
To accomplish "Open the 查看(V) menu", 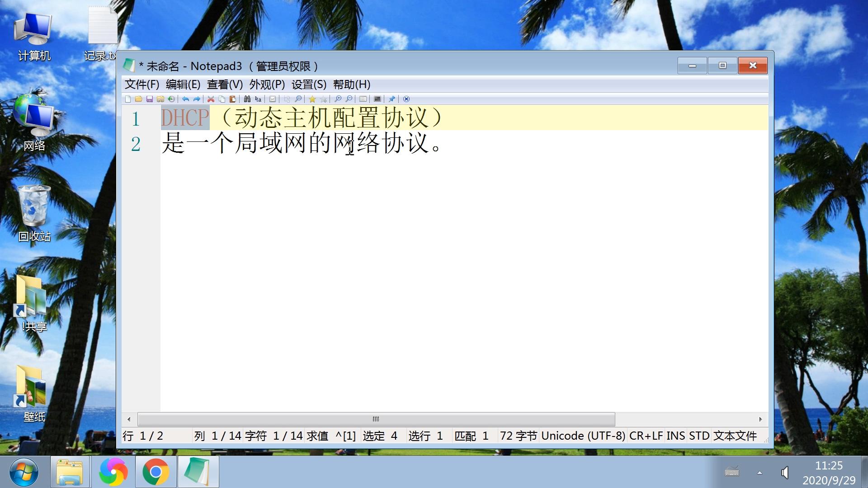I will pos(225,84).
